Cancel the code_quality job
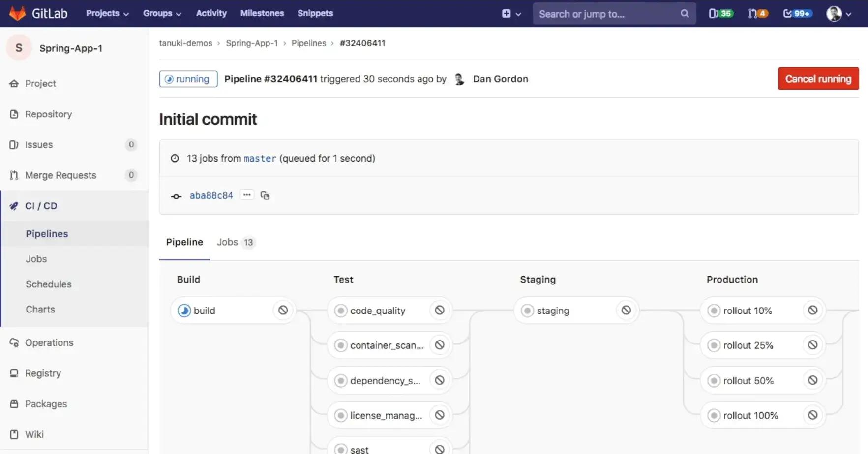Viewport: 868px width, 454px height. 440,310
